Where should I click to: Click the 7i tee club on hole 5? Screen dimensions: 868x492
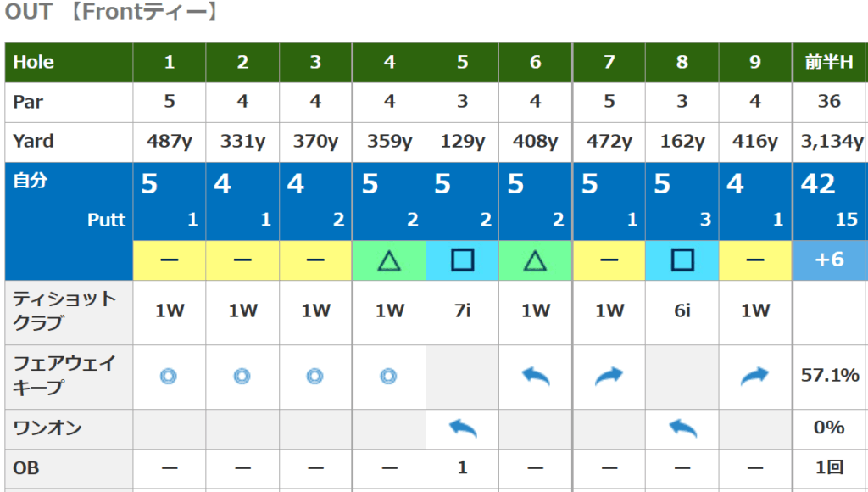click(x=462, y=311)
